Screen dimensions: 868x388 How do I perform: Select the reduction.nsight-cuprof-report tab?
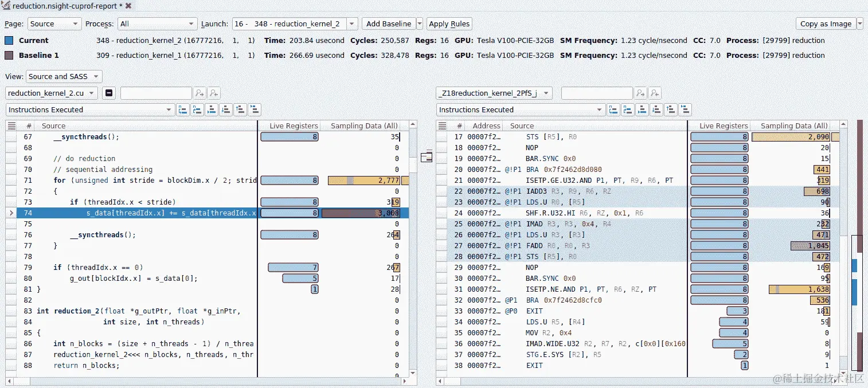click(x=67, y=6)
